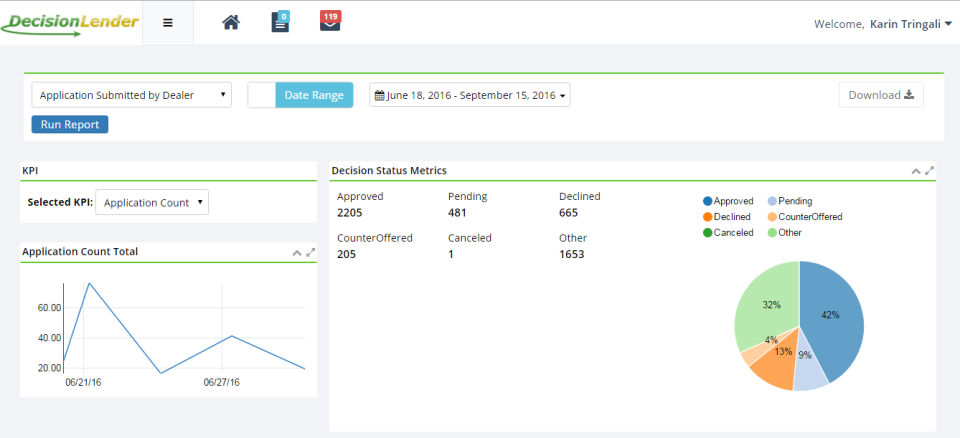Click the Download button
This screenshot has height=438, width=960.
pos(881,95)
